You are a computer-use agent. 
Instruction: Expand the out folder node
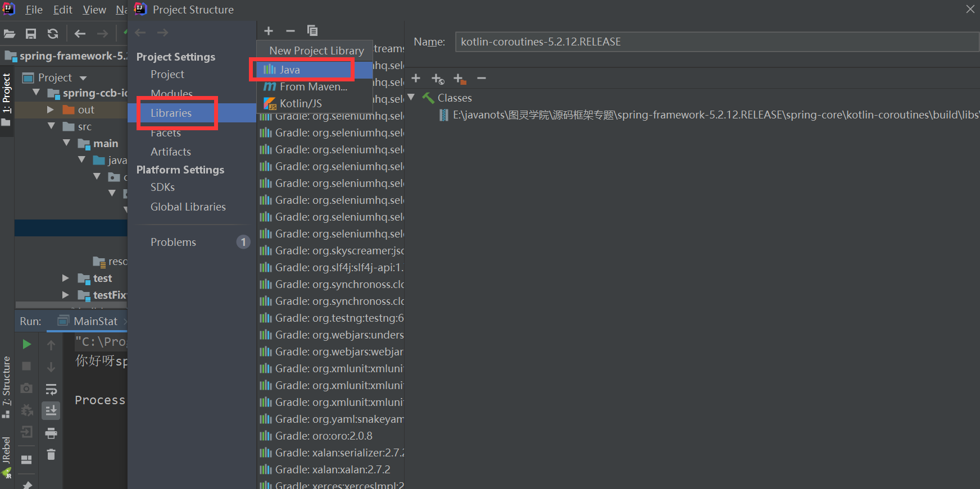point(51,109)
